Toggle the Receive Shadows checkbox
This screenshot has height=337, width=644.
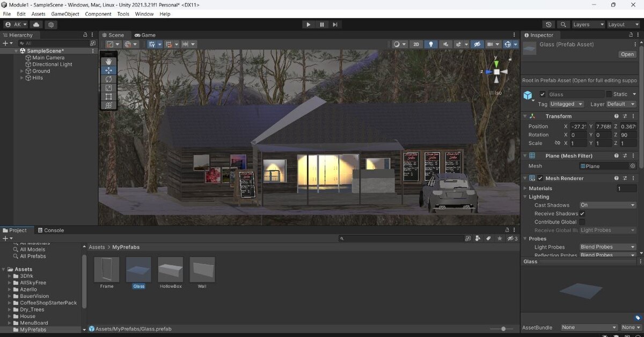pos(582,214)
